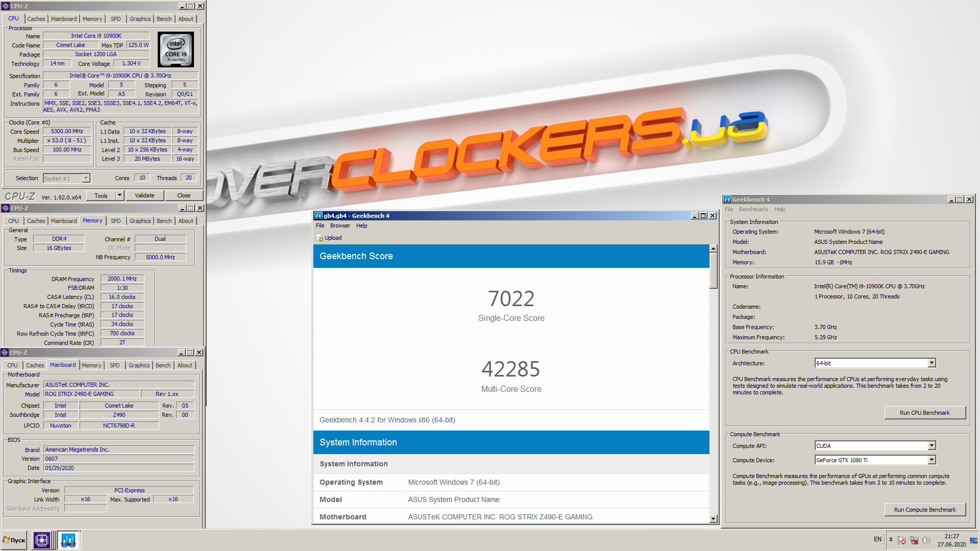Click the Show Desktop icon in the tray
This screenshot has width=980, height=551.
(974, 540)
